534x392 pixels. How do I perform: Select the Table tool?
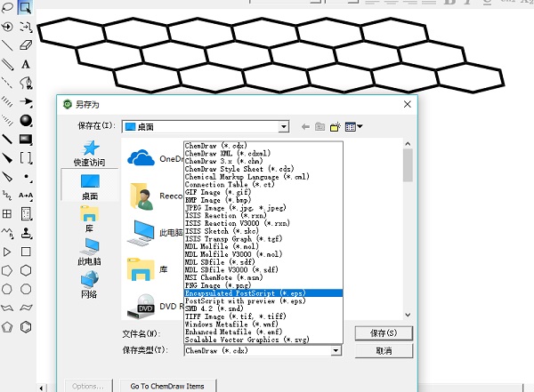click(7, 214)
